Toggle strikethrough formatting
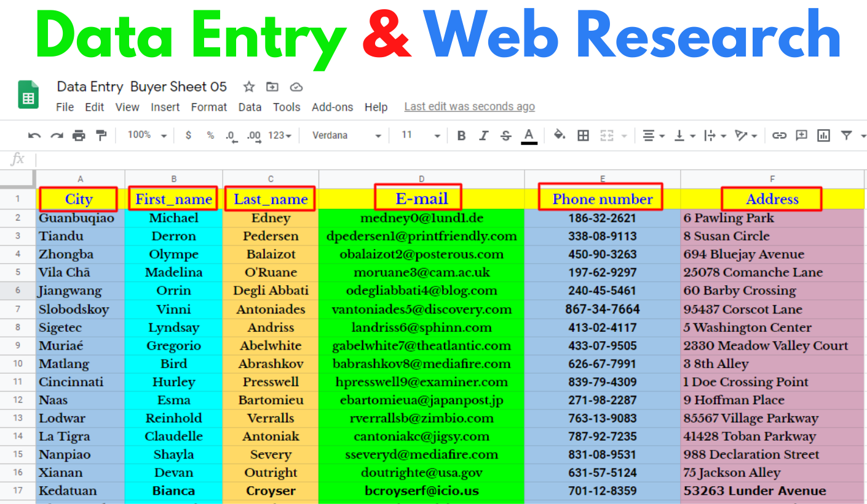Screen dimensions: 867x504 pos(505,135)
